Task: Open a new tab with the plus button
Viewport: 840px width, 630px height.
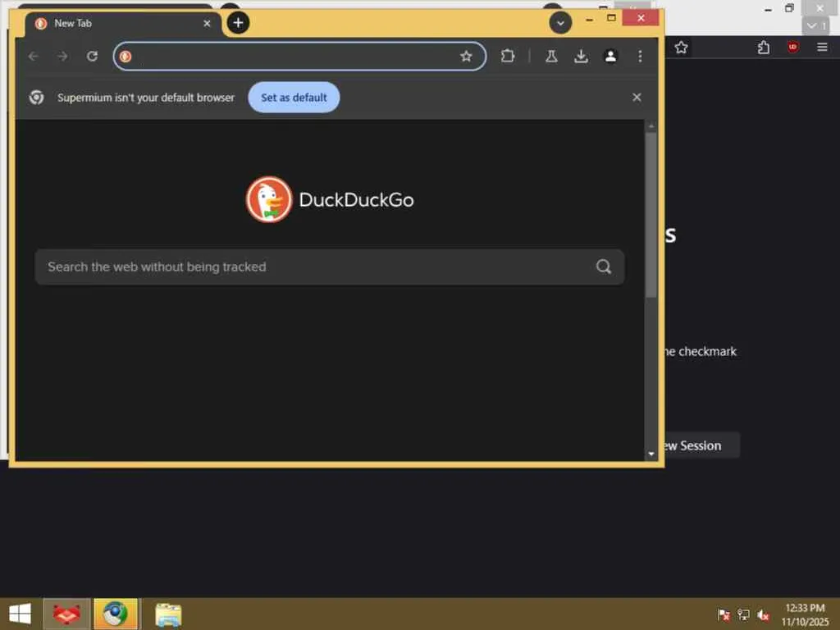Action: 238,22
